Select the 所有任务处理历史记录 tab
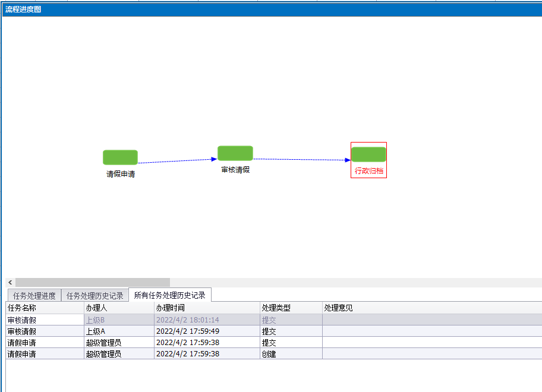The height and width of the screenshot is (392, 542). pyautogui.click(x=169, y=295)
